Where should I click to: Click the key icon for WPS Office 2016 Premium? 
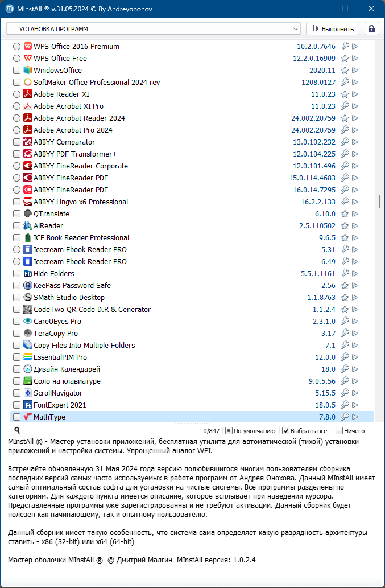345,46
